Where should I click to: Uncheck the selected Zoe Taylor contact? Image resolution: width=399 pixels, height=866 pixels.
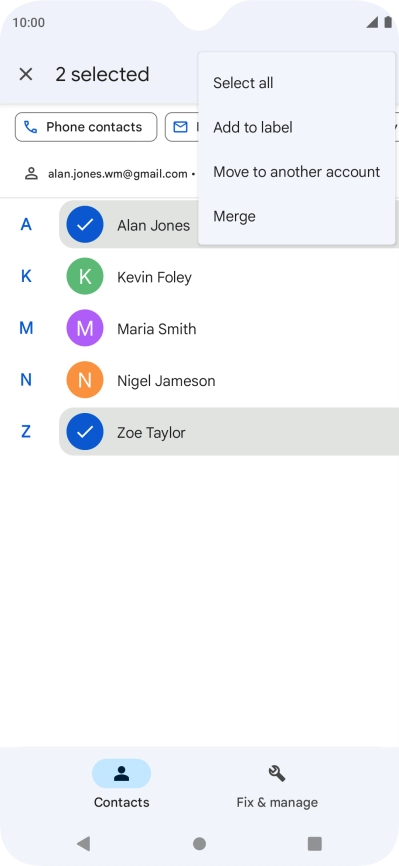[85, 432]
